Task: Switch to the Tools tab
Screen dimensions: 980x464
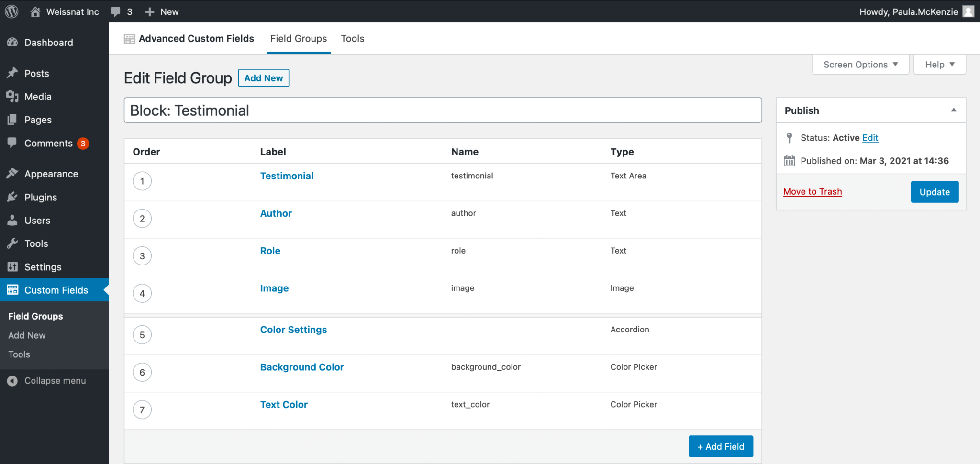Action: 352,38
